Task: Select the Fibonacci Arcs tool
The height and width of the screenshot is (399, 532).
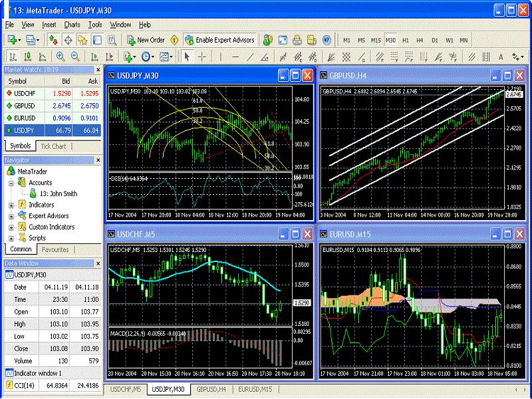Action: point(453,57)
